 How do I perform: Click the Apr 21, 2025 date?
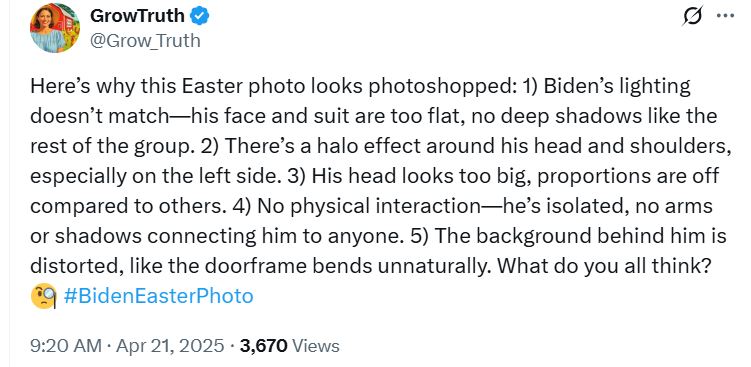[171, 345]
